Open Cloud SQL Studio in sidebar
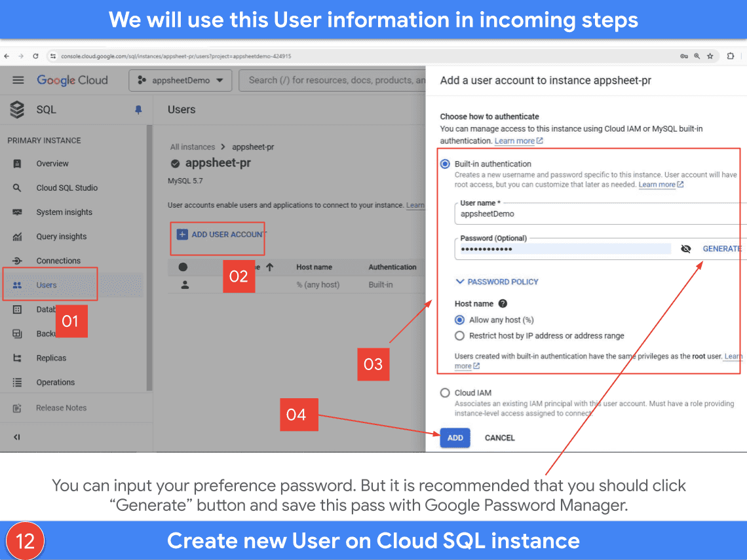Screen dimensions: 747x560 (x=67, y=188)
